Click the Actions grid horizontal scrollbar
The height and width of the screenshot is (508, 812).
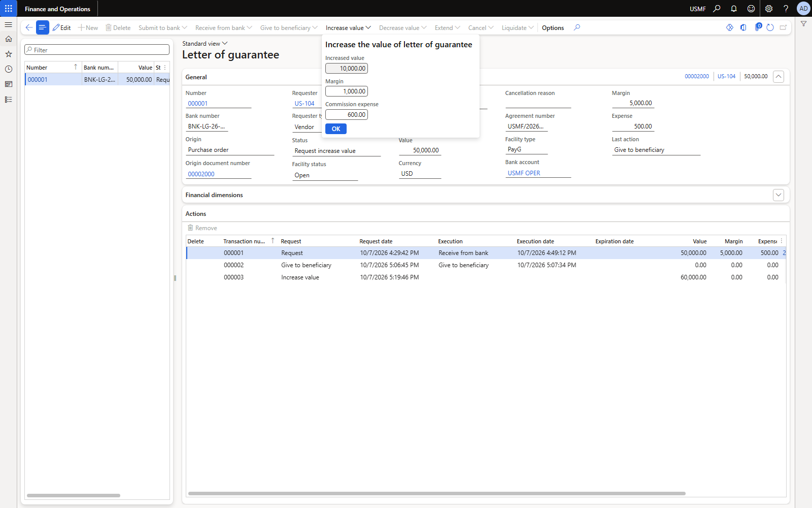pyautogui.click(x=436, y=493)
